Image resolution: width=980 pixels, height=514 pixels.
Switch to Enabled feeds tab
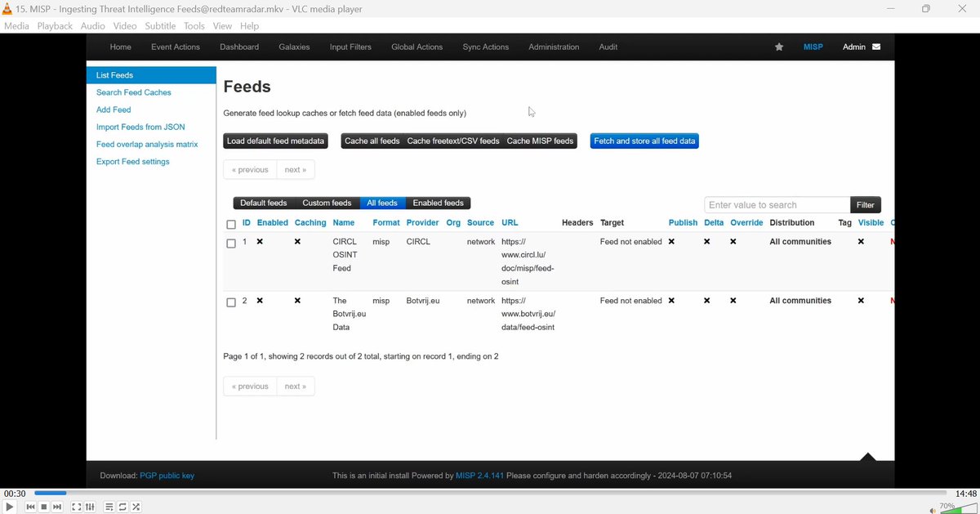tap(439, 203)
